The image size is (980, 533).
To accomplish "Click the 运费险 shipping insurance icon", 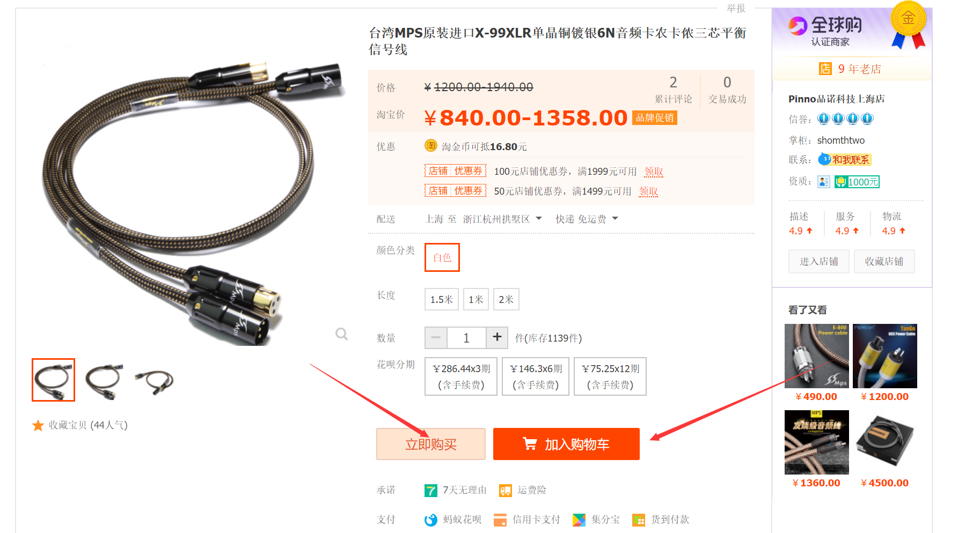I will pos(505,490).
